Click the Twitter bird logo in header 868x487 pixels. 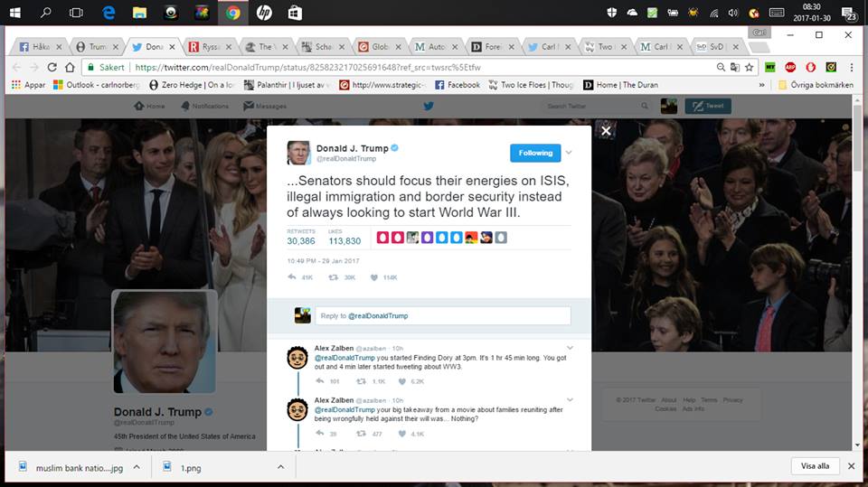coord(429,106)
